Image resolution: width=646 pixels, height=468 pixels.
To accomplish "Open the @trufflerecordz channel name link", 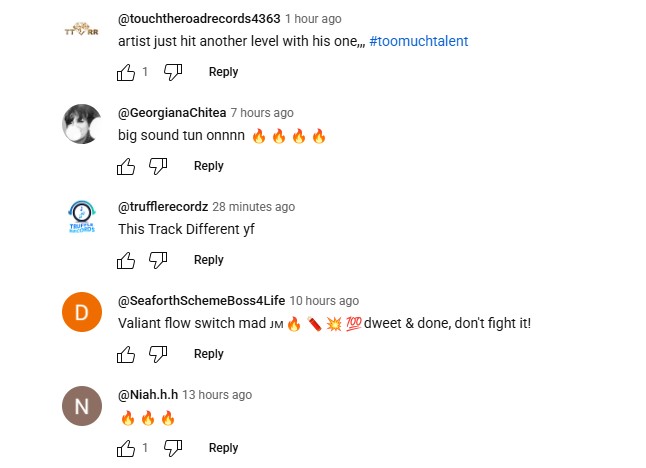I will tap(163, 206).
